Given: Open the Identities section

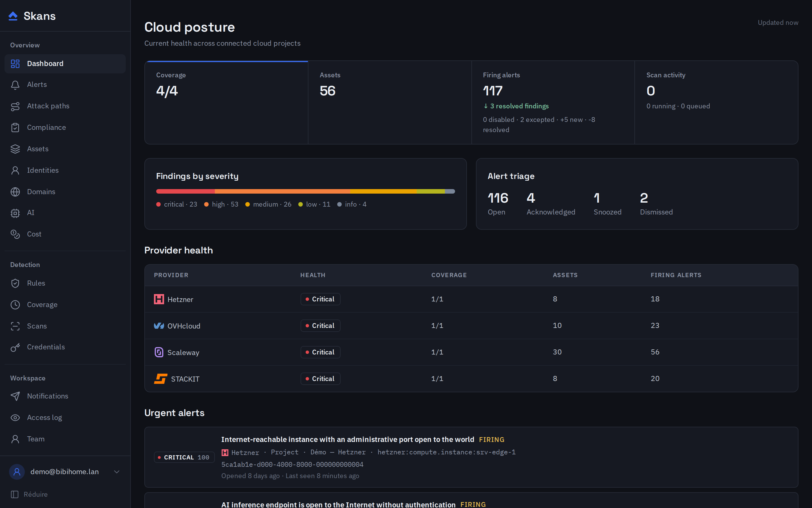Looking at the screenshot, I should click(x=65, y=170).
